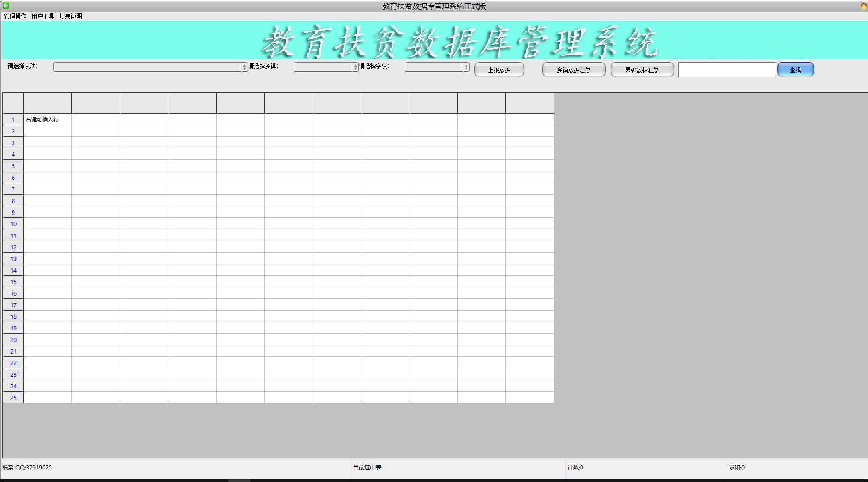The height and width of the screenshot is (482, 868).
Task: Click the 上报数据 button
Action: [499, 70]
